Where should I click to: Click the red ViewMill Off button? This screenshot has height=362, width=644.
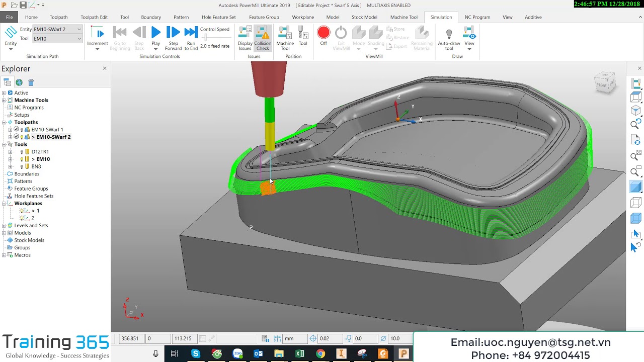coord(324,33)
